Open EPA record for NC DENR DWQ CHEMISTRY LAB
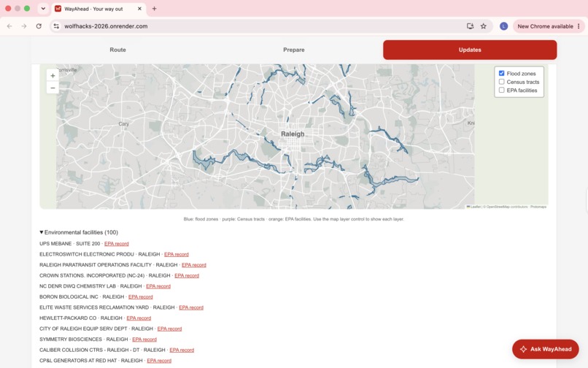Viewport: 588px width, 368px height. pos(158,286)
